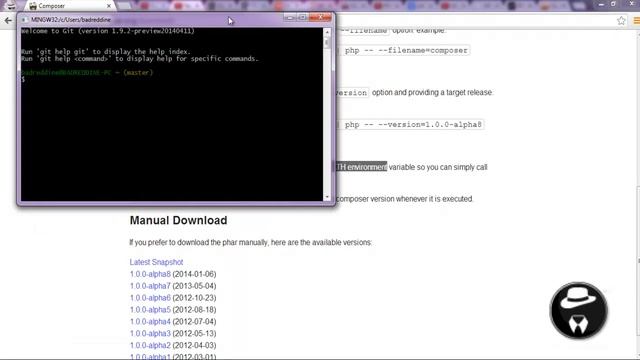Click the browser back arrow

pyautogui.click(x=8, y=20)
